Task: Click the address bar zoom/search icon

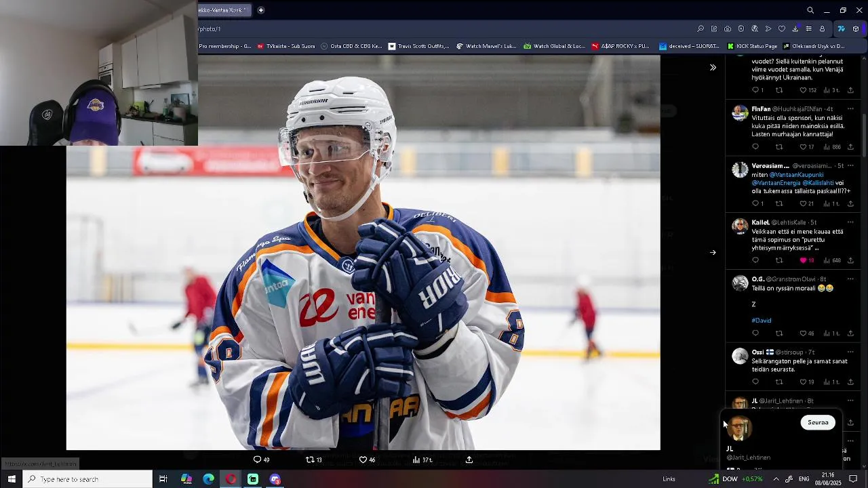Action: pos(701,28)
